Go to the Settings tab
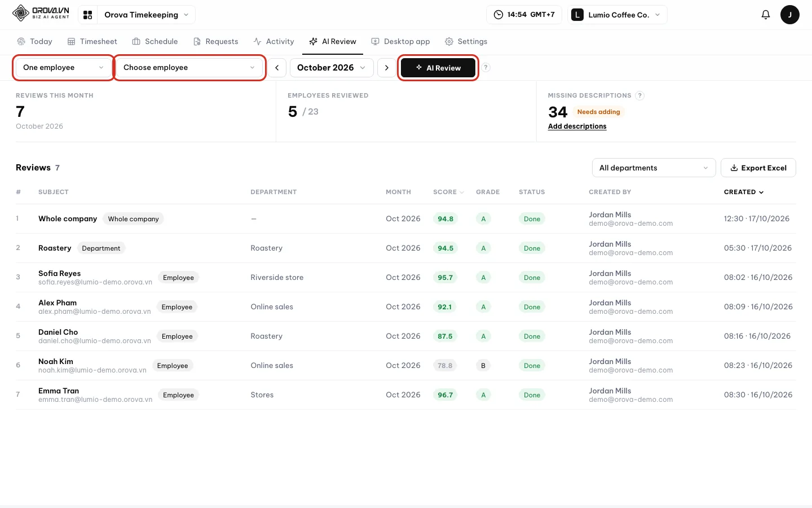The image size is (812, 508). [x=466, y=42]
